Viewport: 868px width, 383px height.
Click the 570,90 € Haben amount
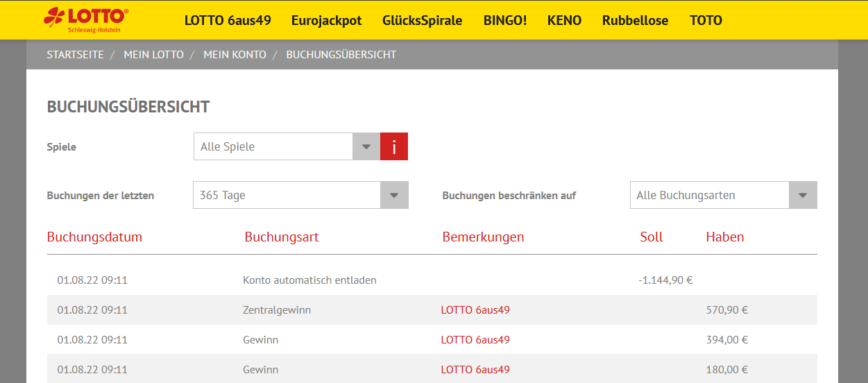click(x=727, y=310)
